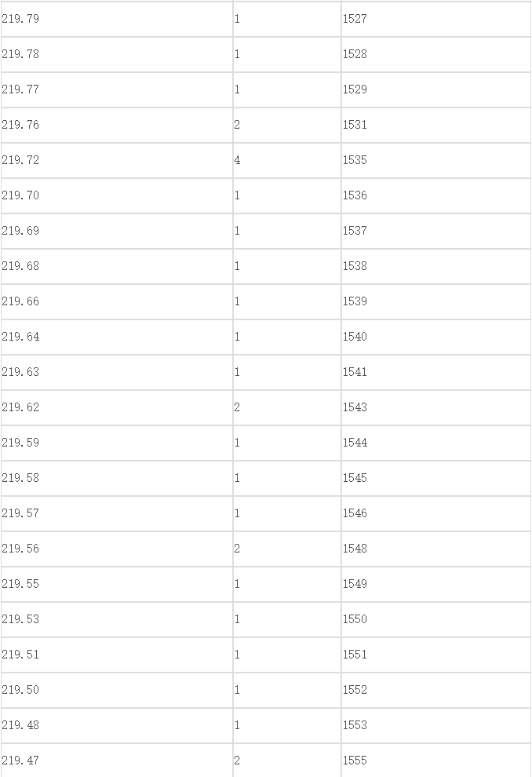
Task: Select the score 219.58 cell
Action: pyautogui.click(x=117, y=478)
